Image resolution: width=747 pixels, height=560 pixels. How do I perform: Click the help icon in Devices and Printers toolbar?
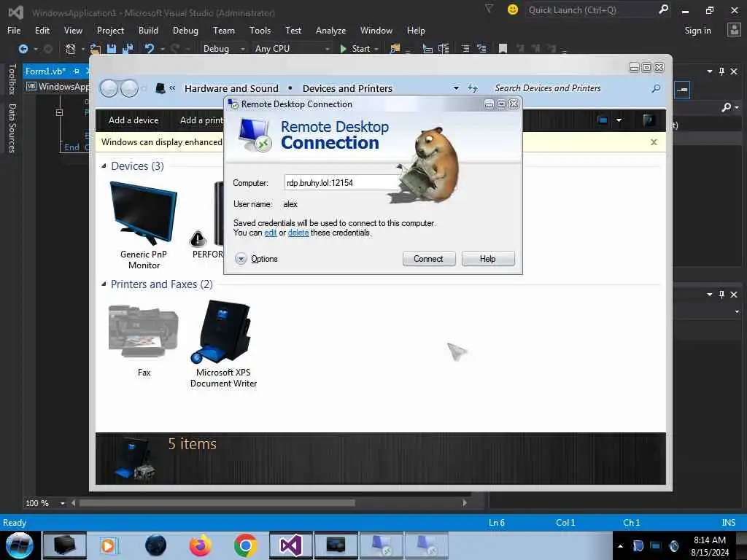(648, 120)
